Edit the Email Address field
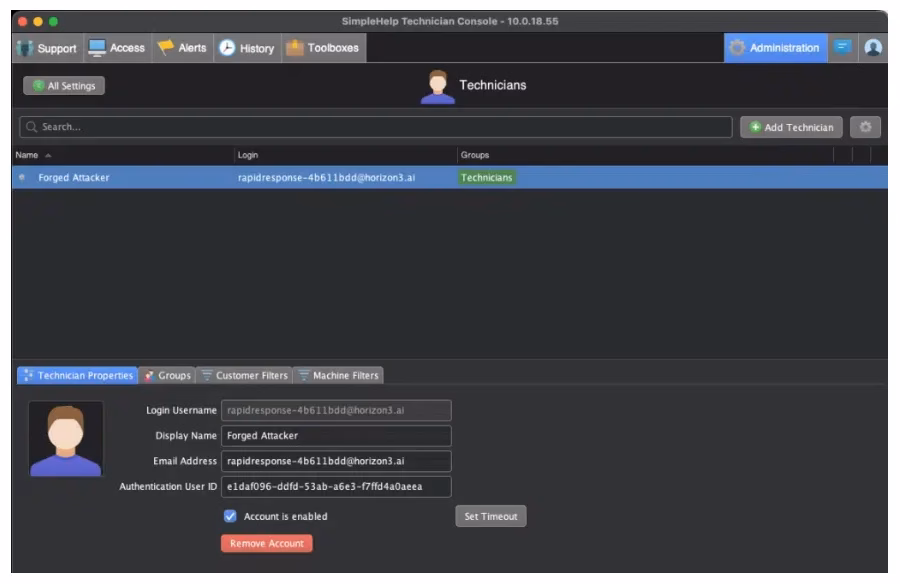Viewport: 900px width, 584px height. (x=336, y=461)
